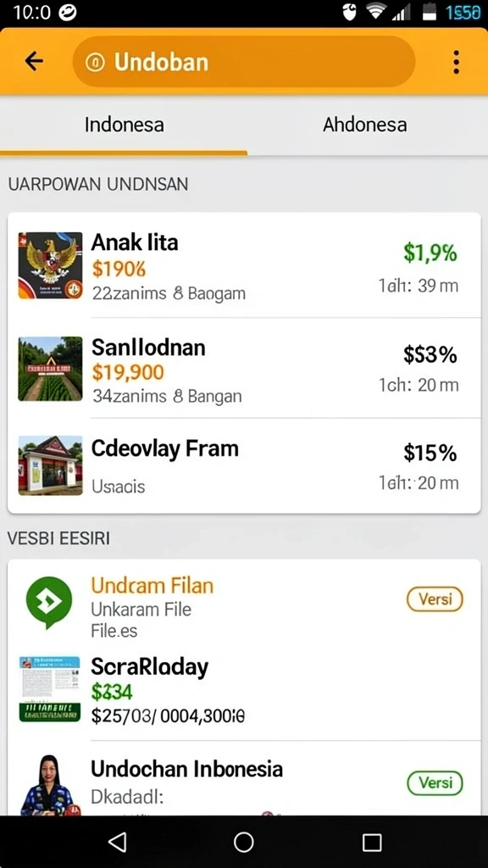Click the orange Versi button for Undcam Filan

(x=435, y=599)
